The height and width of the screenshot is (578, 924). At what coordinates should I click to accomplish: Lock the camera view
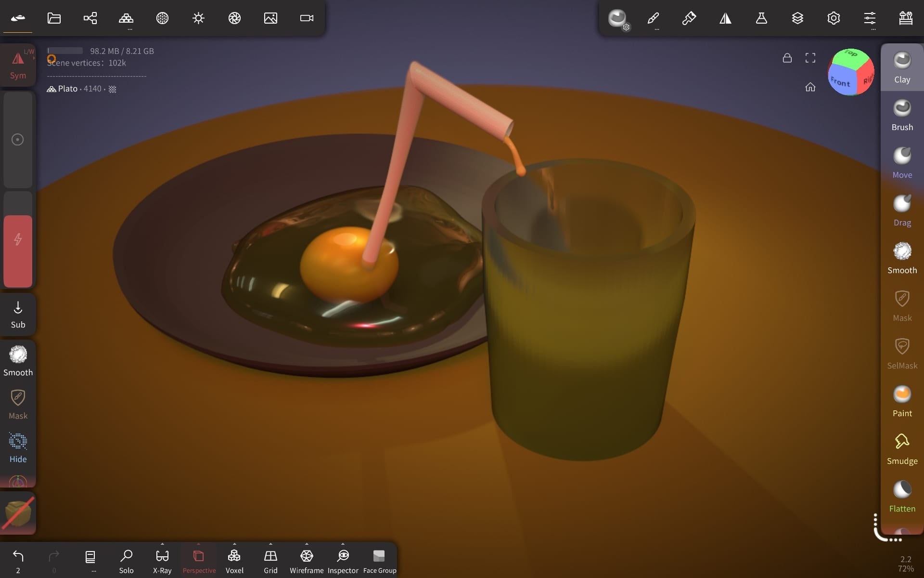coord(787,58)
